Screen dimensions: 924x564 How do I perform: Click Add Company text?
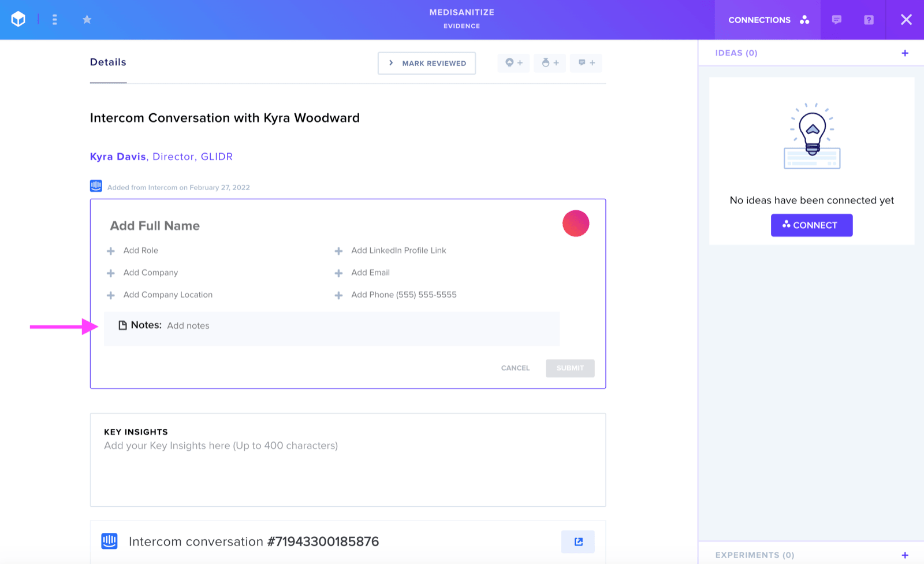pyautogui.click(x=151, y=273)
